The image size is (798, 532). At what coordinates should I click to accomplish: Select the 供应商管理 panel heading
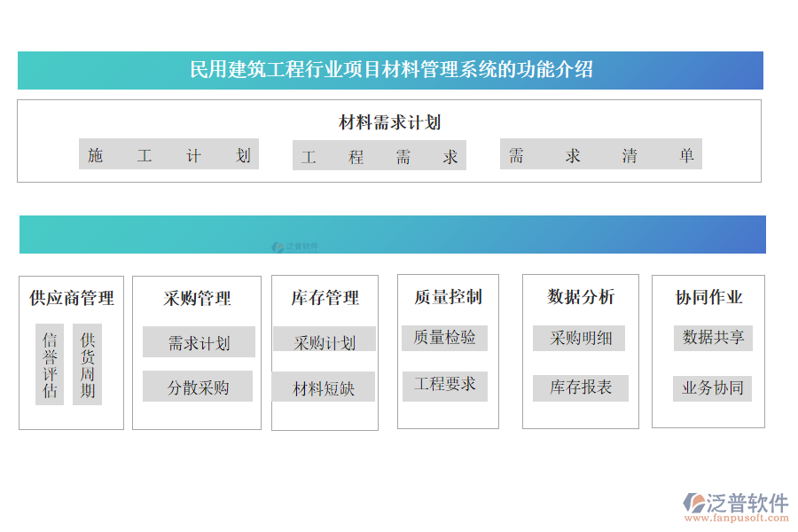pyautogui.click(x=71, y=298)
